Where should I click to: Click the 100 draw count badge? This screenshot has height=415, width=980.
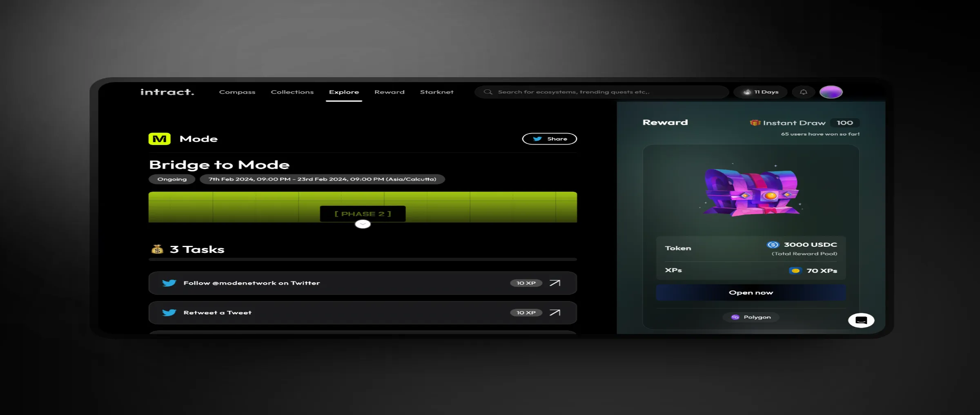point(845,123)
